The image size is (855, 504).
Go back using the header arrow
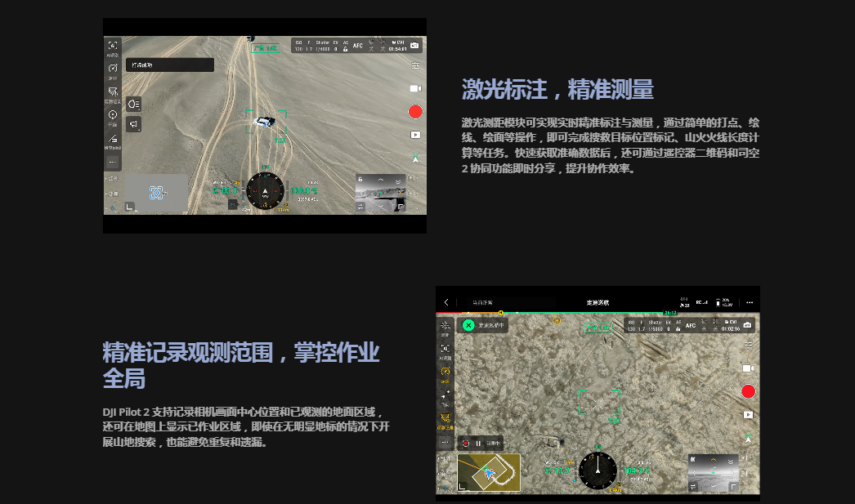click(446, 302)
